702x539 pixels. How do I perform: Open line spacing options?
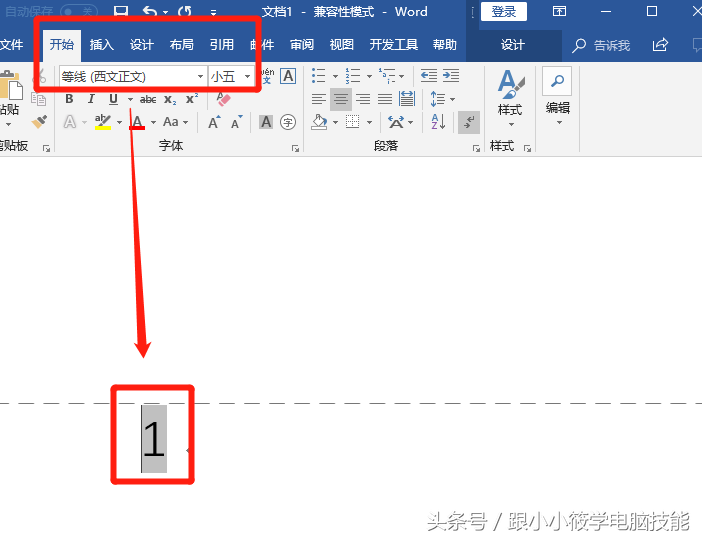[x=442, y=99]
